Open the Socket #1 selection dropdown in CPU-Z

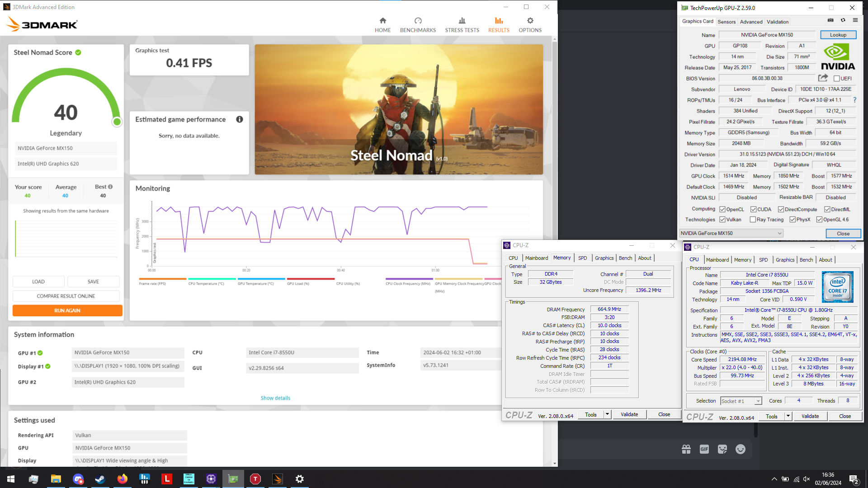point(741,401)
